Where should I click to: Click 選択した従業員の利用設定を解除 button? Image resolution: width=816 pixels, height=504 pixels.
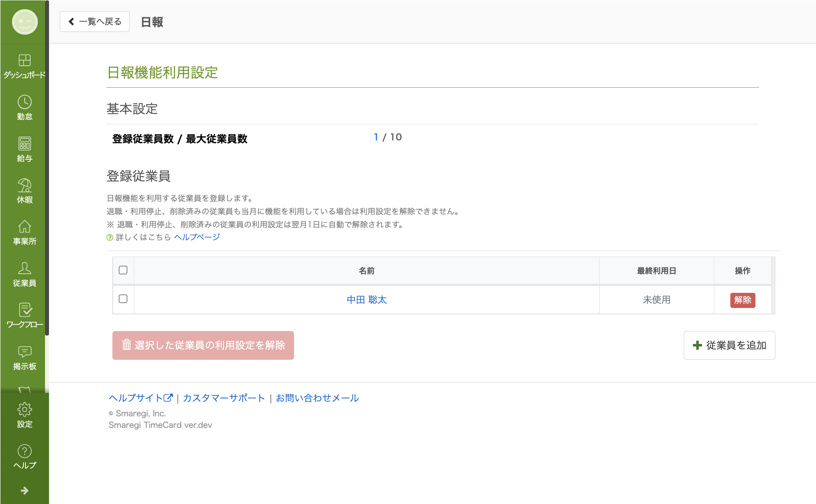(x=203, y=345)
